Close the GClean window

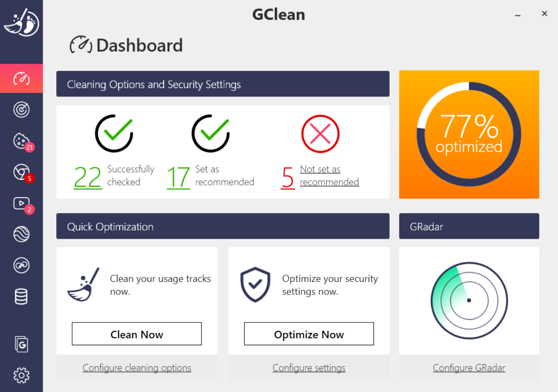(544, 14)
